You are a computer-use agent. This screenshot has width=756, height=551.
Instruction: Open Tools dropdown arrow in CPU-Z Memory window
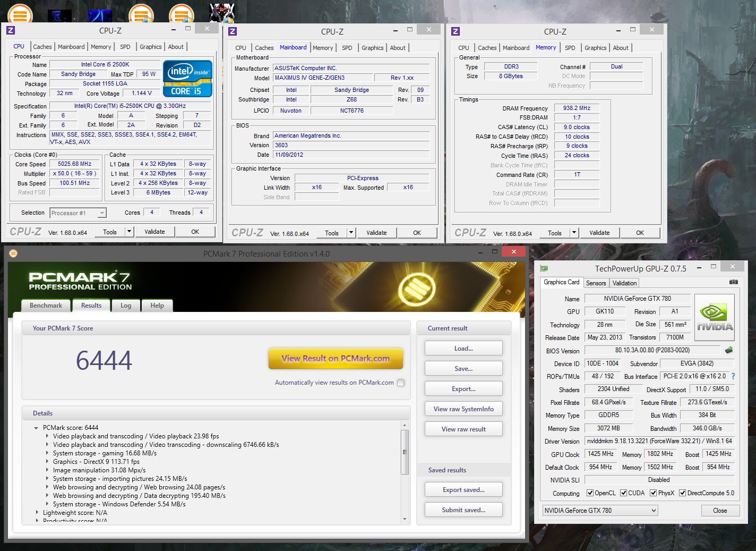point(574,233)
